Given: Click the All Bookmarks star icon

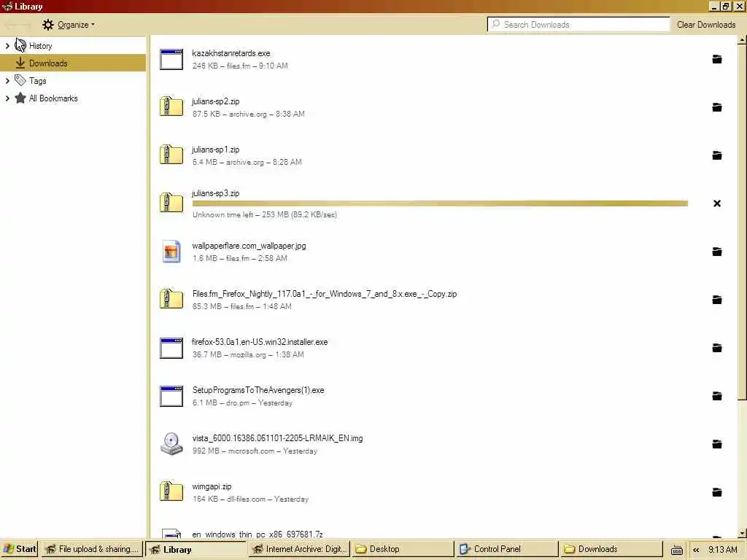Looking at the screenshot, I should pyautogui.click(x=20, y=98).
